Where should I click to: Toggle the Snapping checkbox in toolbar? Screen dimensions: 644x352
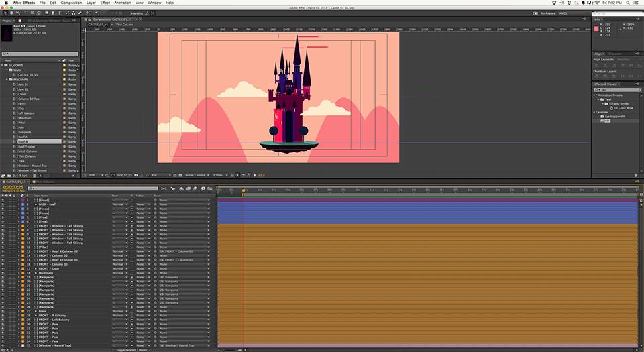coord(128,13)
